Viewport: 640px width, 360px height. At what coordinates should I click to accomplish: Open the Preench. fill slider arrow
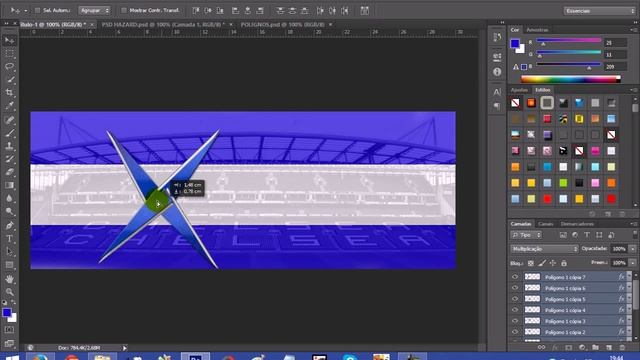[633, 263]
